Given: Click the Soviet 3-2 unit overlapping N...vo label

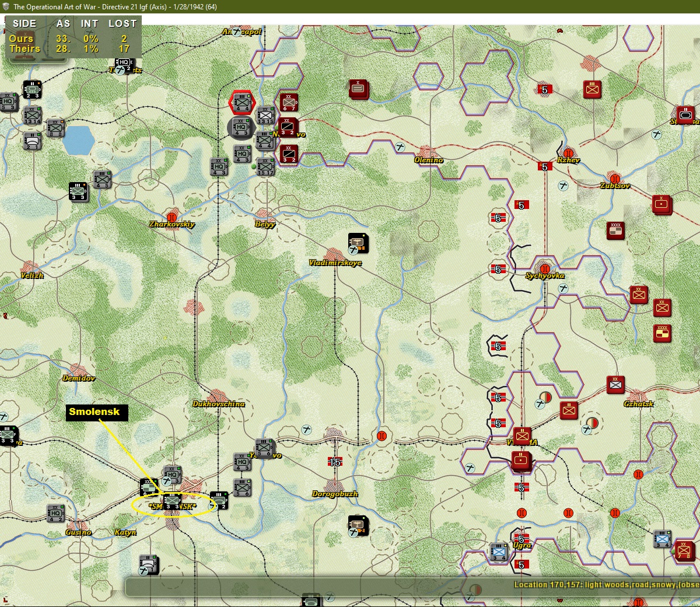Looking at the screenshot, I should point(288,127).
